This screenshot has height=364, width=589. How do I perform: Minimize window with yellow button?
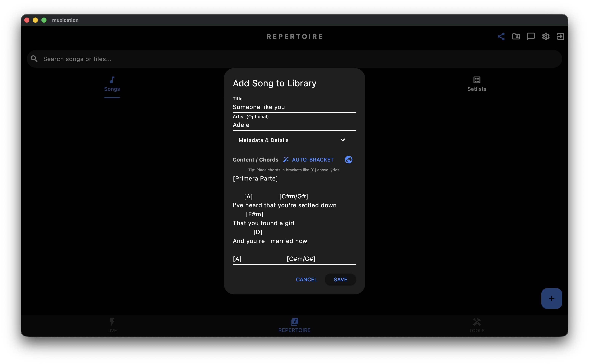coord(35,20)
